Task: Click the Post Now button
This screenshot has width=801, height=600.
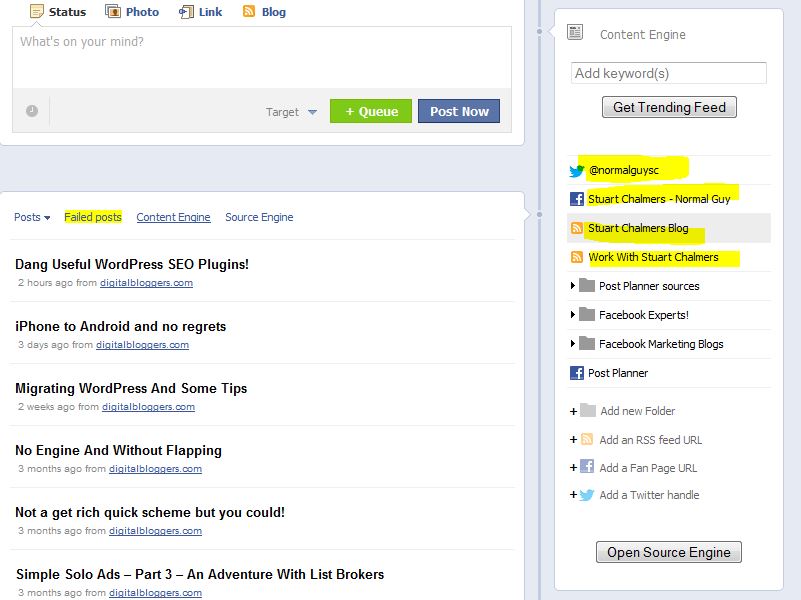Action: [x=459, y=111]
